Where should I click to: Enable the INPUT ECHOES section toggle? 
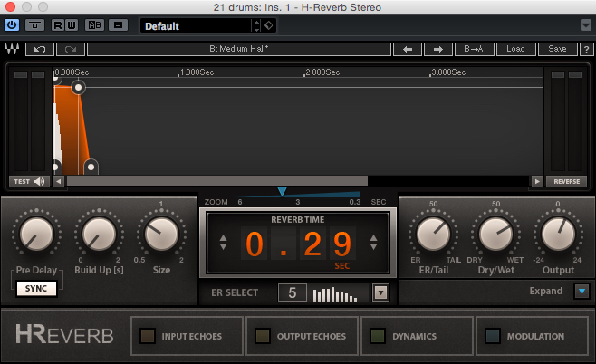148,336
